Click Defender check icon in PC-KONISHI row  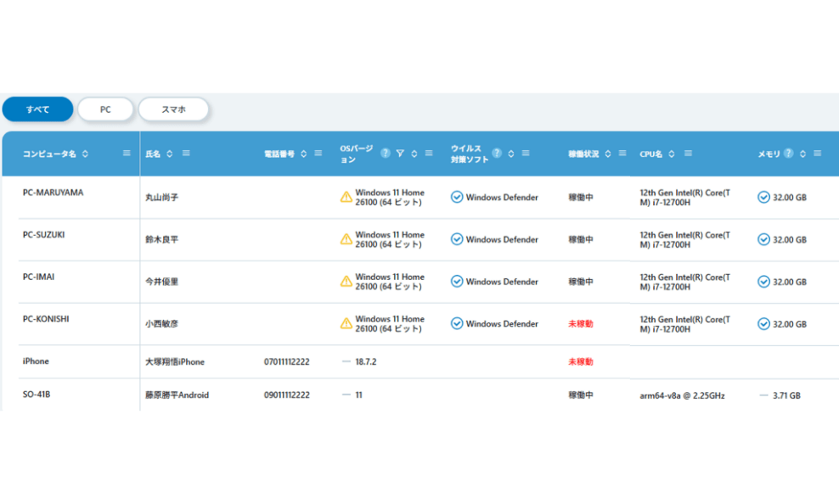coord(456,323)
